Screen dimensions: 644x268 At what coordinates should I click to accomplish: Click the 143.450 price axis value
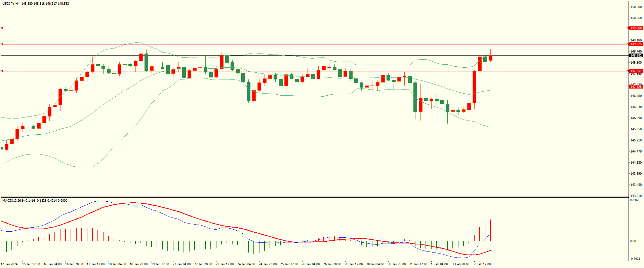coord(636,185)
